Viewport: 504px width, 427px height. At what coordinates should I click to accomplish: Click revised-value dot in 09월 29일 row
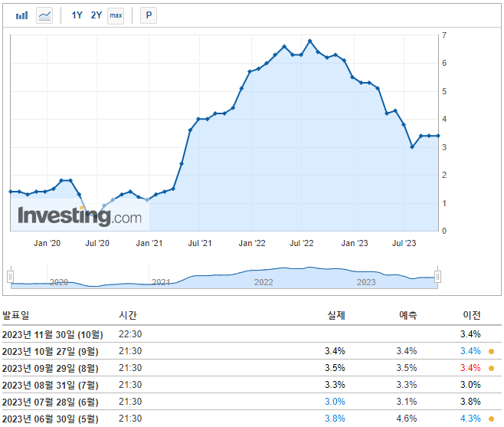pyautogui.click(x=491, y=368)
